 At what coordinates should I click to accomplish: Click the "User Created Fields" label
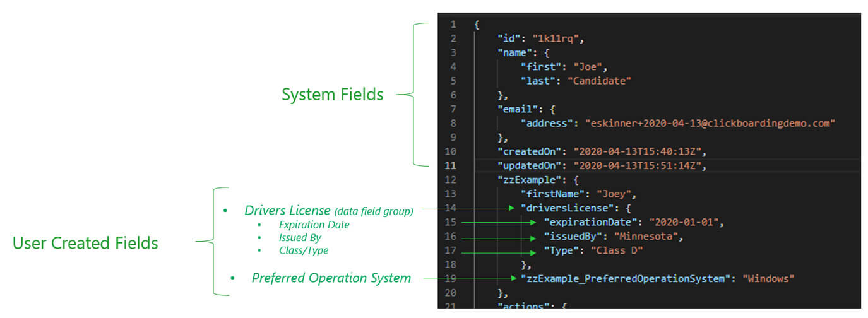coord(85,243)
